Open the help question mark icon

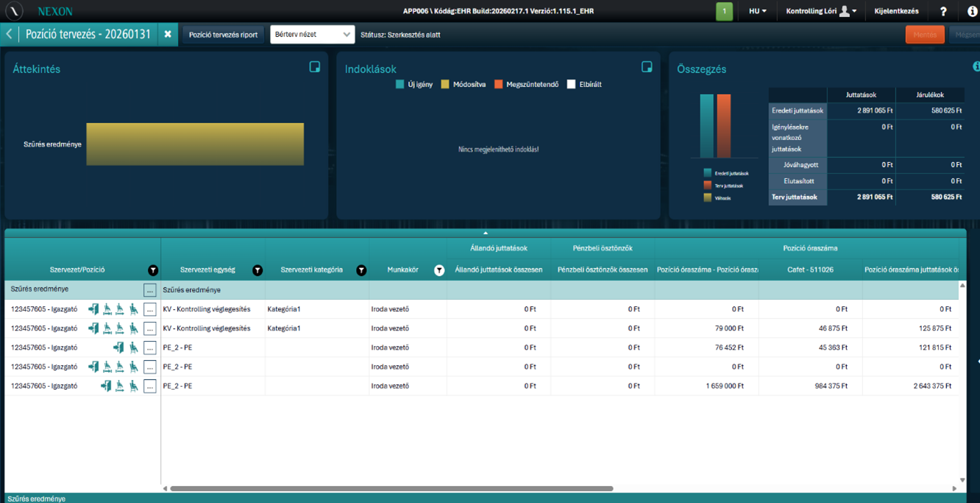943,12
